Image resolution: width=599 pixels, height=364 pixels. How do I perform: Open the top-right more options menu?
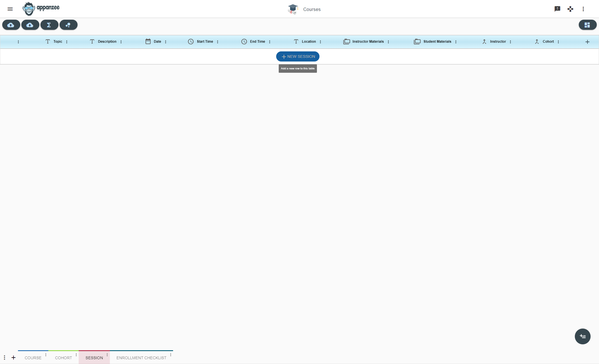point(583,9)
